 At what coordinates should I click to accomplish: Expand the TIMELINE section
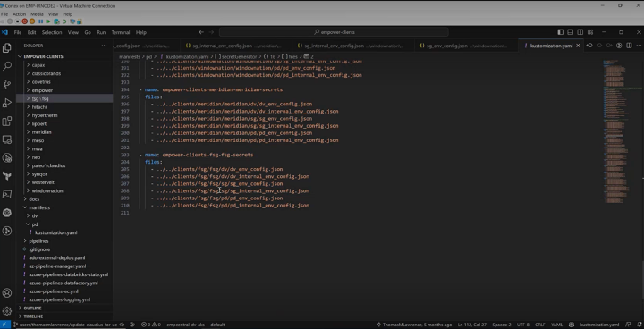[x=33, y=316]
